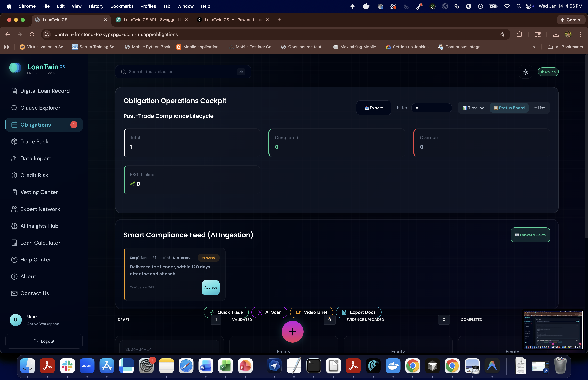This screenshot has height=380, width=588.
Task: Click the Search deals, clauses field
Action: click(183, 72)
